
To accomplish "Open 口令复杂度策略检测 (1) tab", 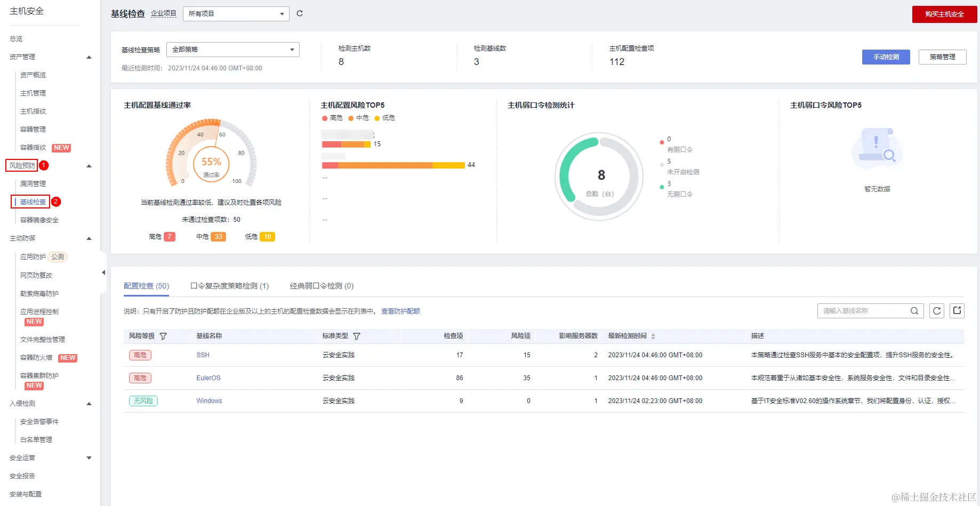I will click(x=230, y=286).
